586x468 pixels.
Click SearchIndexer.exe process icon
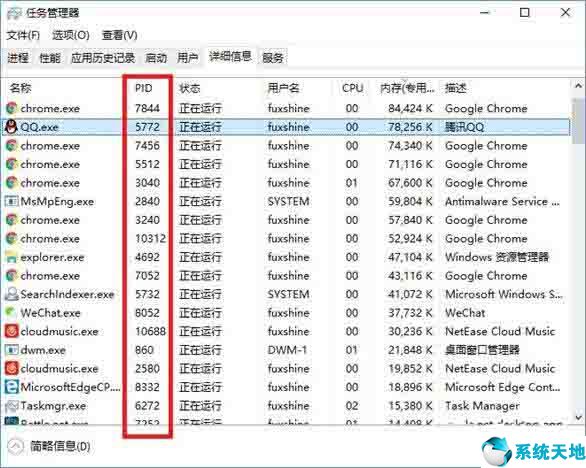point(11,294)
